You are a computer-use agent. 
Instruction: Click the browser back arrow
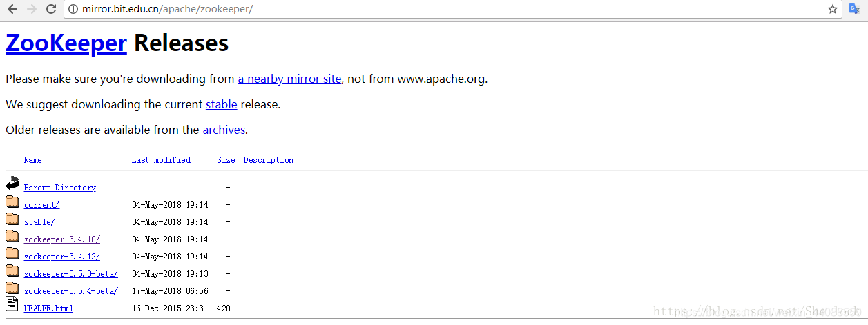tap(12, 9)
